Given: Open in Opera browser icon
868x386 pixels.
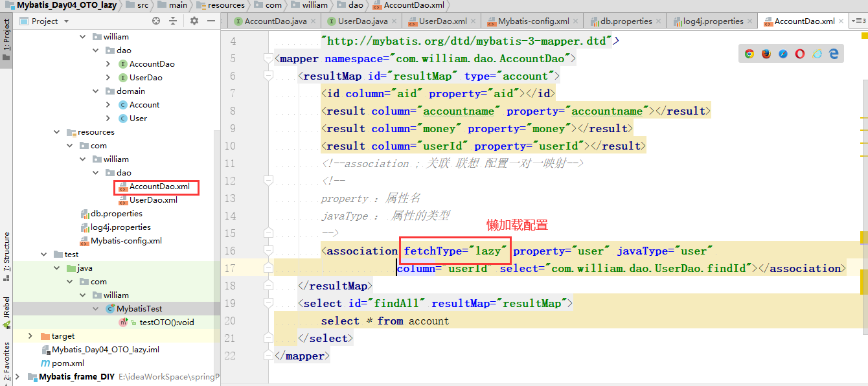Looking at the screenshot, I should [x=800, y=54].
